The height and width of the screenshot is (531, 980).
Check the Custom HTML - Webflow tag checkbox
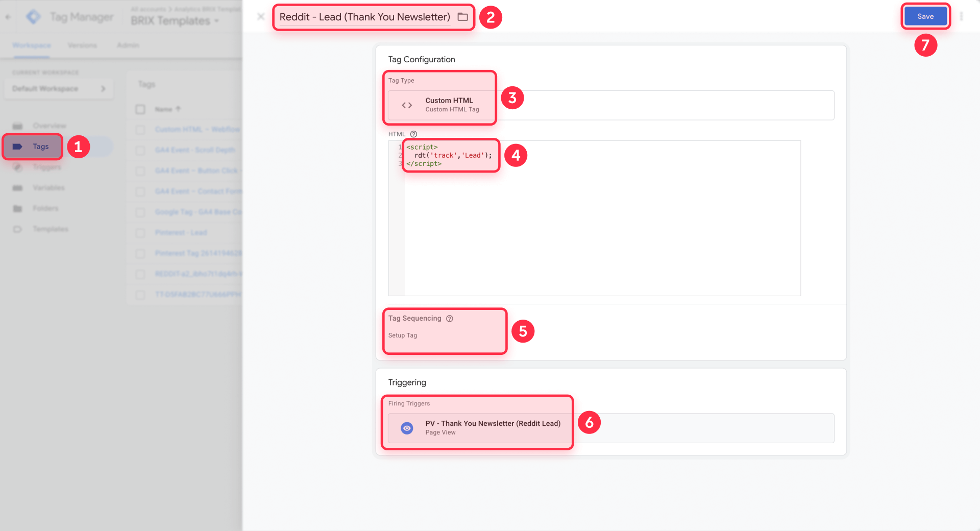(140, 130)
